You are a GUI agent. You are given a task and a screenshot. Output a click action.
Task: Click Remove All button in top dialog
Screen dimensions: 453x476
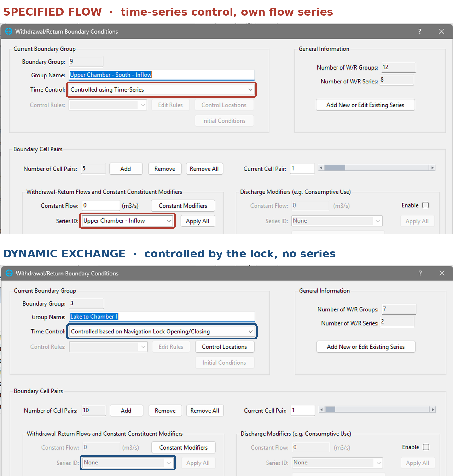coord(204,169)
